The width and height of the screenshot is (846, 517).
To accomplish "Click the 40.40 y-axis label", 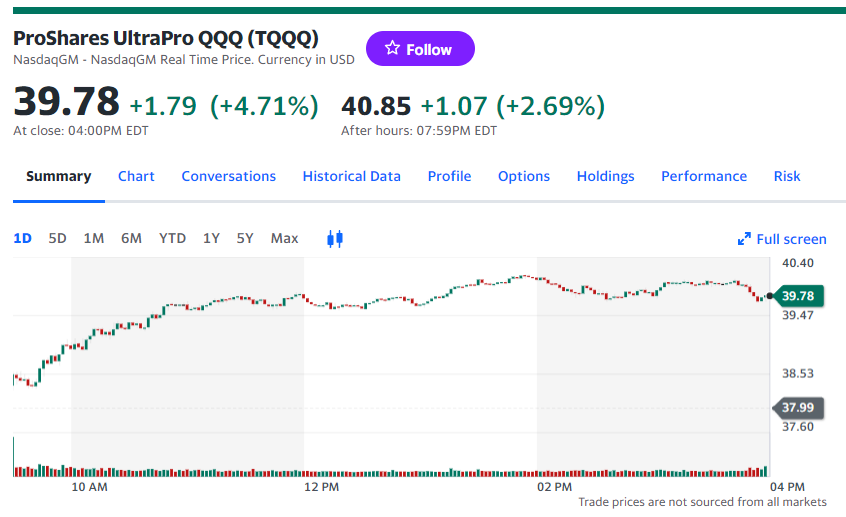I will click(798, 263).
